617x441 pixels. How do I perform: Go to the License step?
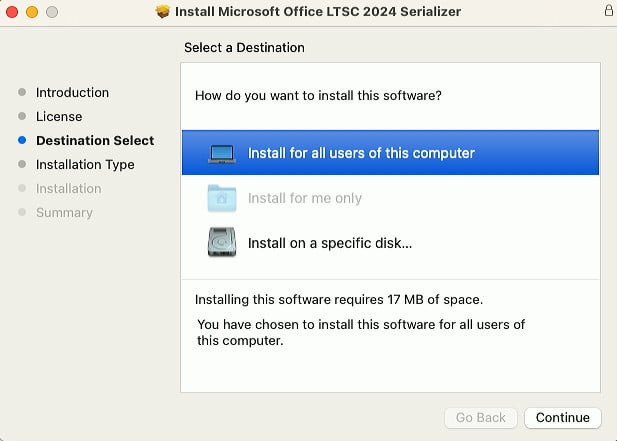click(59, 116)
